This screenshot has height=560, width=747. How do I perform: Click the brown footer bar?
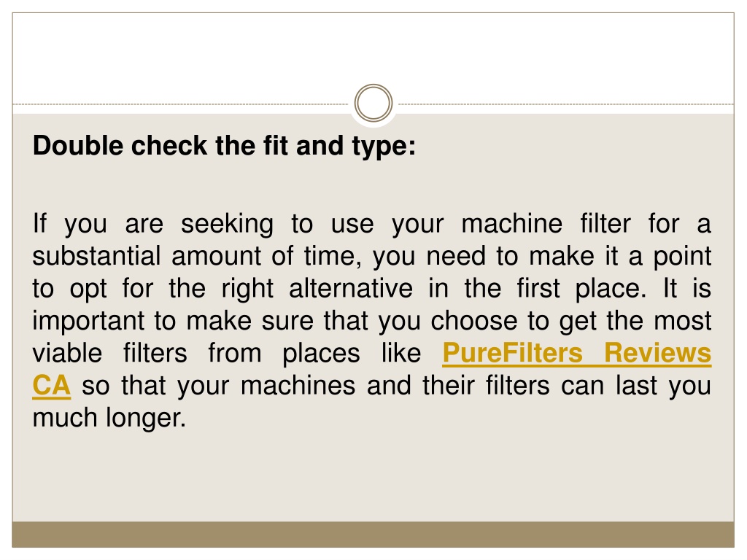(373, 534)
